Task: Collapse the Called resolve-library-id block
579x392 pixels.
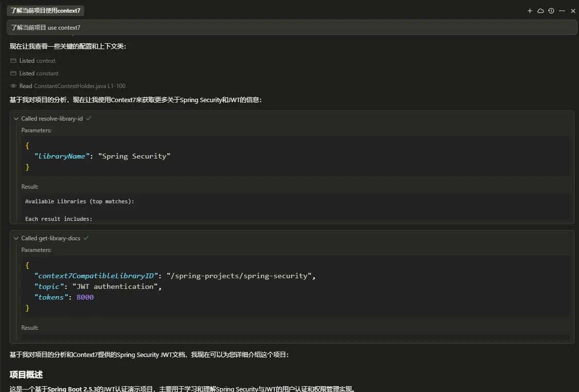Action: click(16, 119)
